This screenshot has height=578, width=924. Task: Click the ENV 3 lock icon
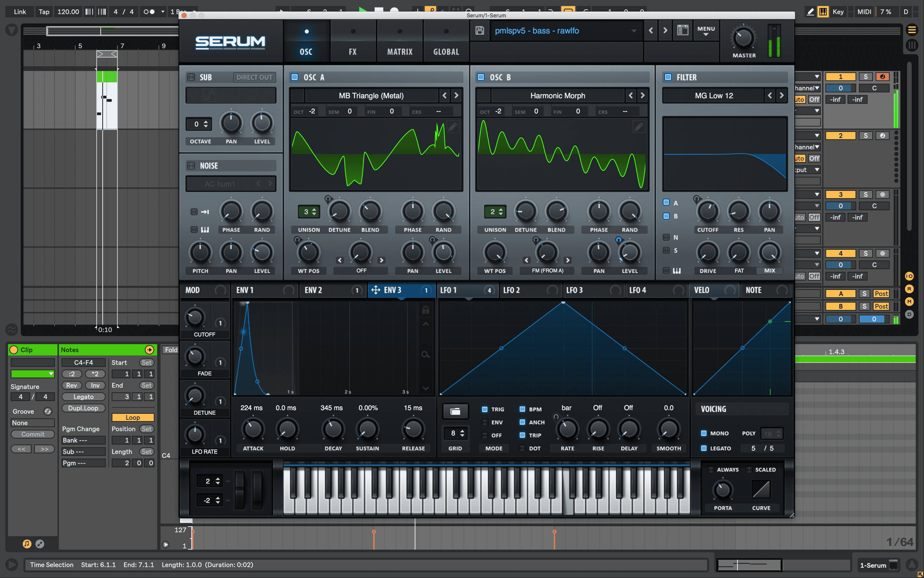tap(426, 309)
